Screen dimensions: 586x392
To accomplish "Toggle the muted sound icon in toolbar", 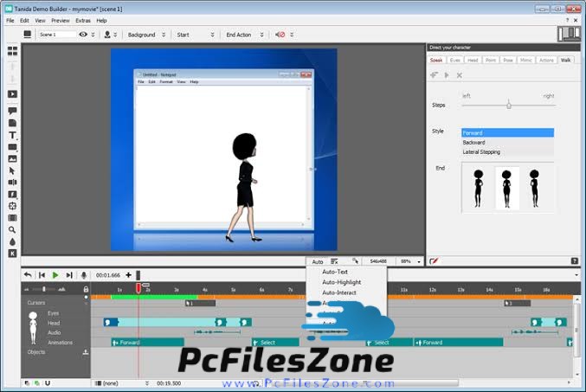I will coord(280,35).
